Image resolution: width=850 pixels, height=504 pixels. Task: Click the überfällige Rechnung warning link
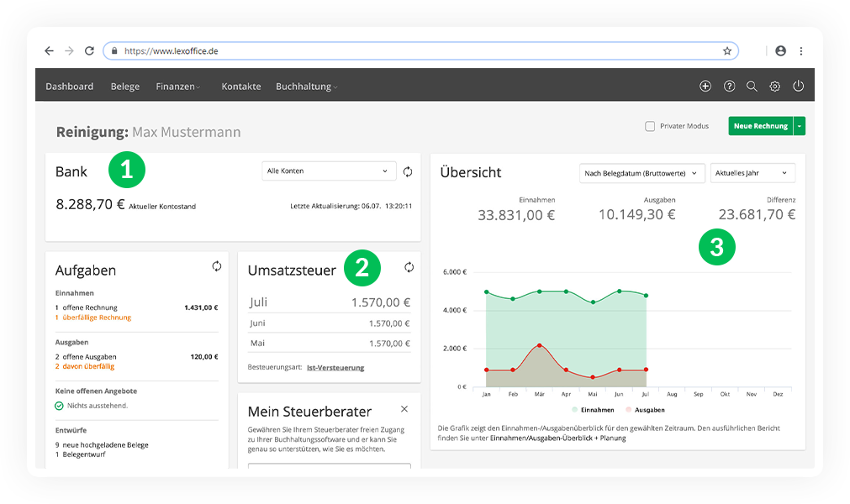[x=93, y=318]
